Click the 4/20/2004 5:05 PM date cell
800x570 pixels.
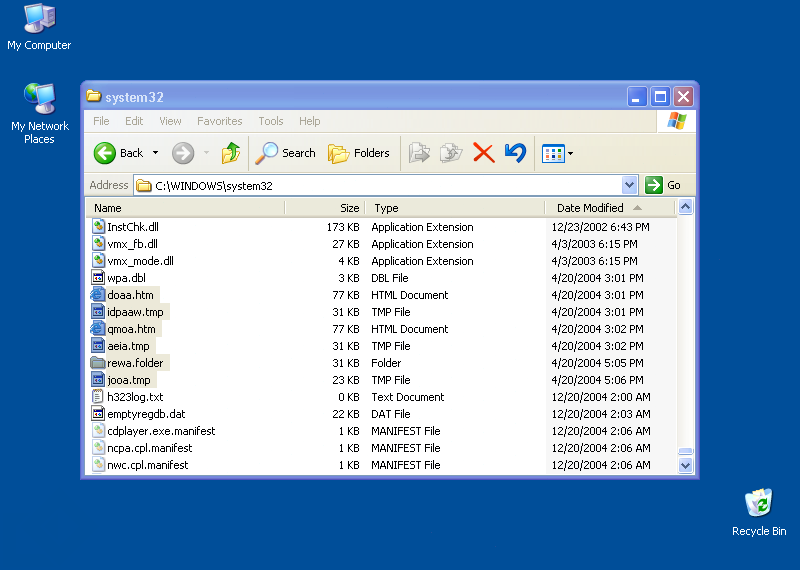[x=597, y=363]
